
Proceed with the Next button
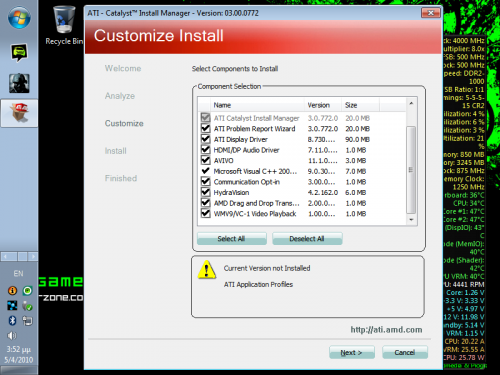352,352
